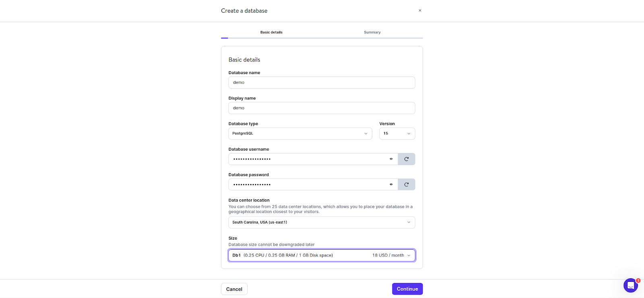Reveal the database password with eye icon

point(391,184)
